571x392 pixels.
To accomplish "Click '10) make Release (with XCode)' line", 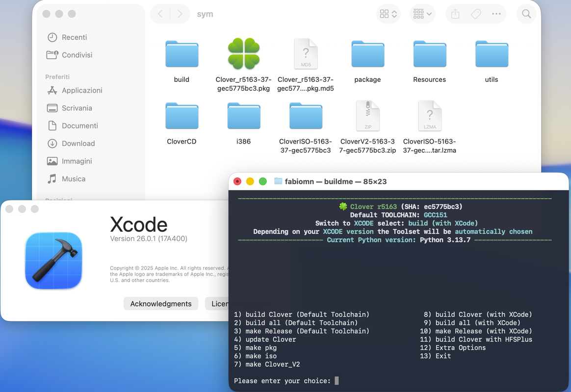I will [476, 331].
